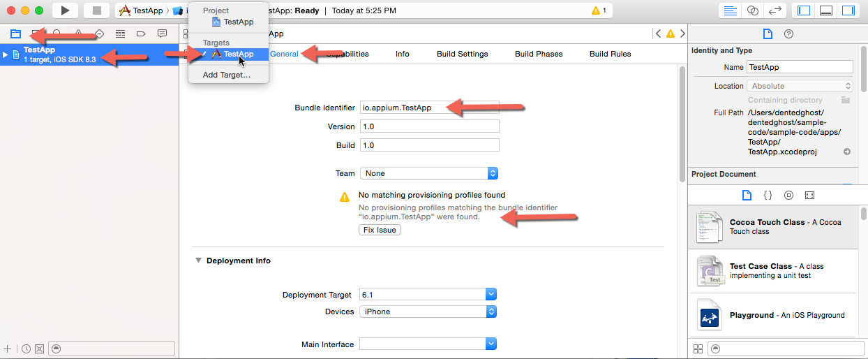Open the Test navigator diamond icon
The height and width of the screenshot is (359, 868).
(99, 34)
